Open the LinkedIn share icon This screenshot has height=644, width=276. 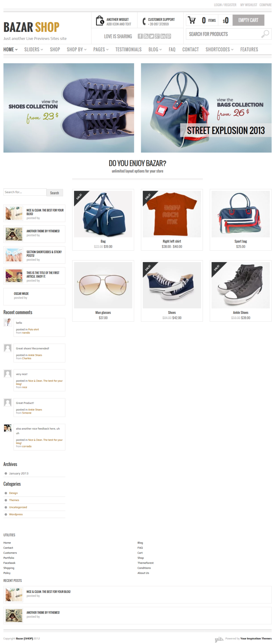(163, 36)
